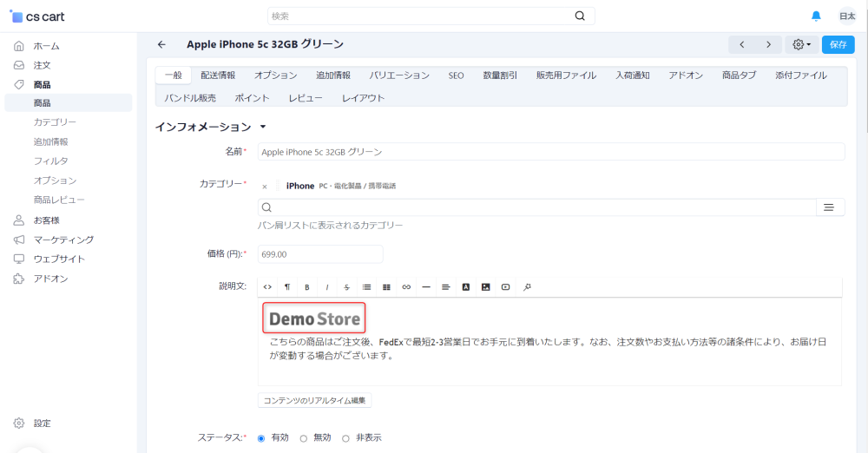868x453 pixels.
Task: Go back using the left arrow
Action: 161,44
